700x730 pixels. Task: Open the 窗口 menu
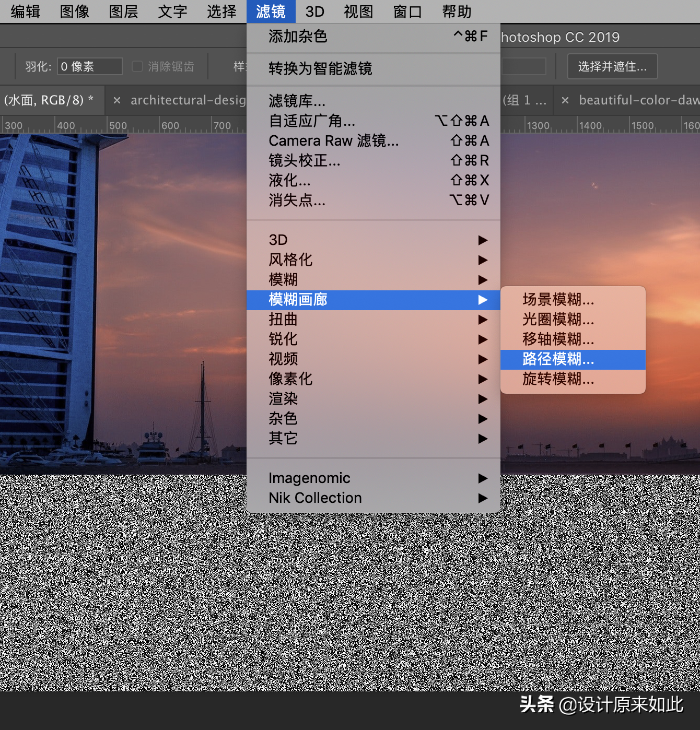pos(408,11)
